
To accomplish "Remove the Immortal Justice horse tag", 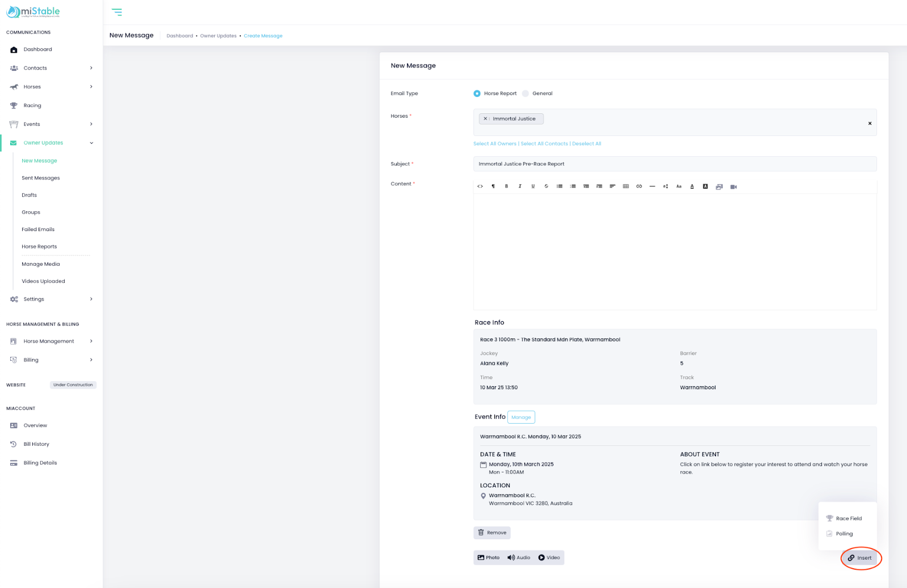I will coord(485,119).
